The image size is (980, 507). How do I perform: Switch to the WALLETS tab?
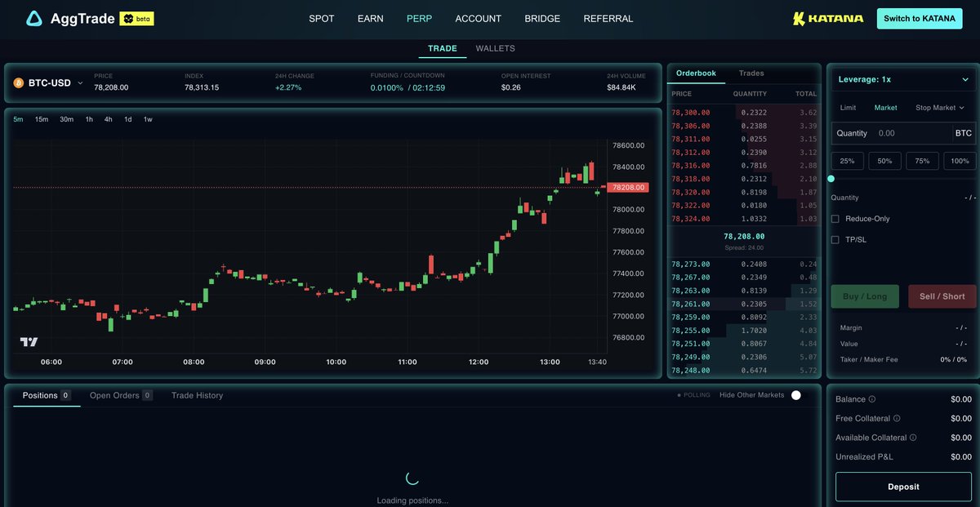point(495,49)
